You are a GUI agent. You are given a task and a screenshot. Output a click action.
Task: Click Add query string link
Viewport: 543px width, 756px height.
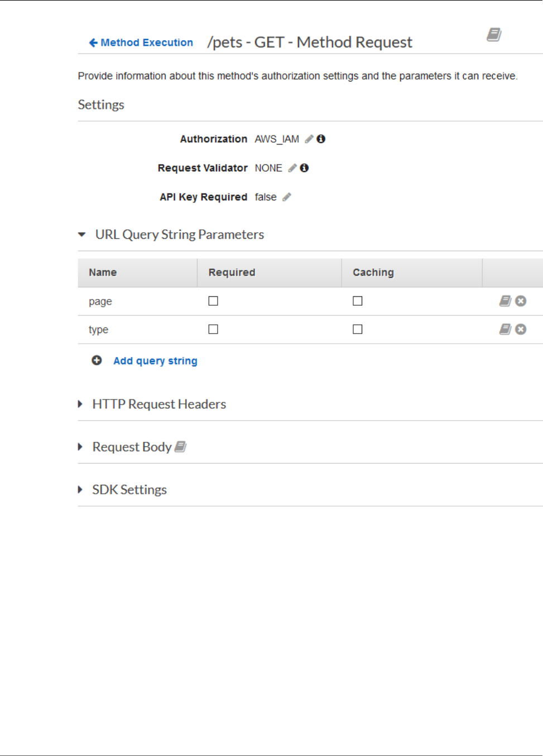155,361
